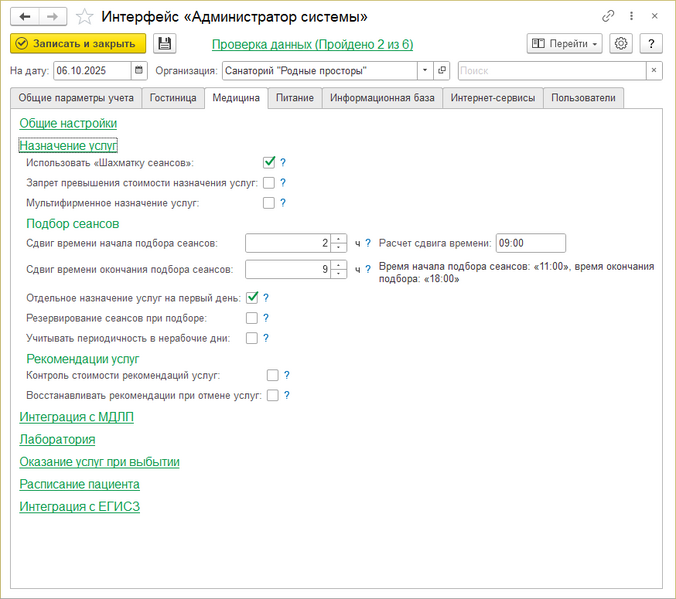Click the back navigation arrow
This screenshot has width=676, height=599.
25,16
